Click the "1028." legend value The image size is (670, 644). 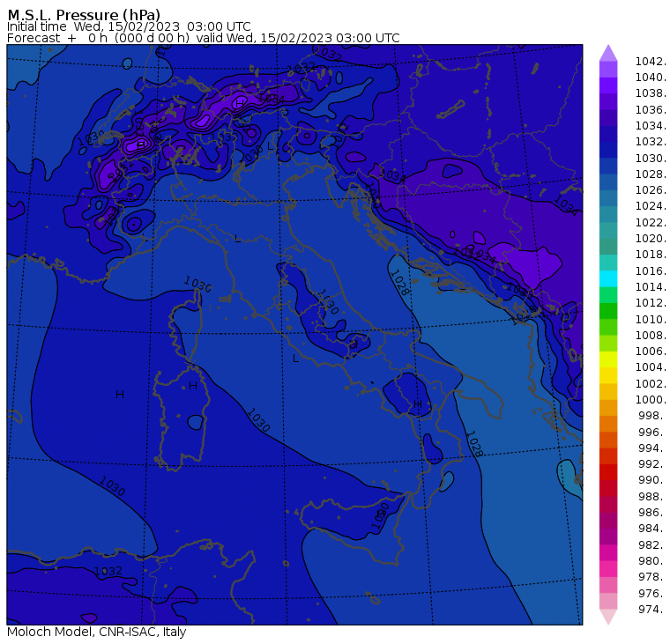(651, 174)
